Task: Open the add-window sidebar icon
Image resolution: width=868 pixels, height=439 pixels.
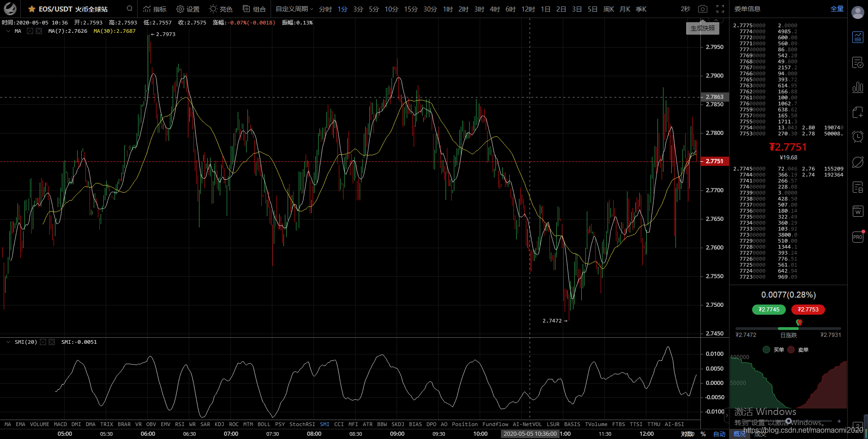Action: (858, 112)
